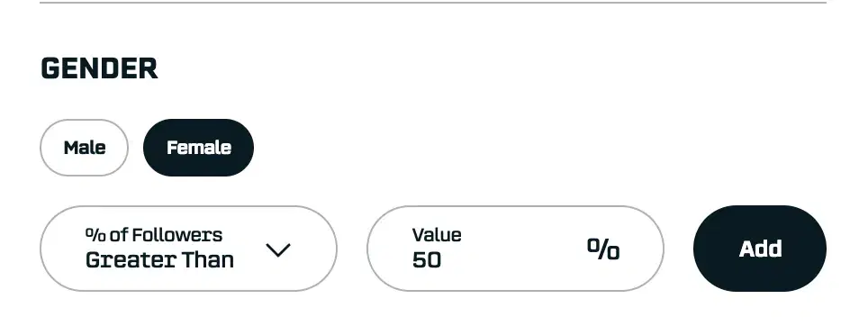The image size is (868, 335).
Task: Click the 'Female' text on the dark pill
Action: tap(199, 148)
